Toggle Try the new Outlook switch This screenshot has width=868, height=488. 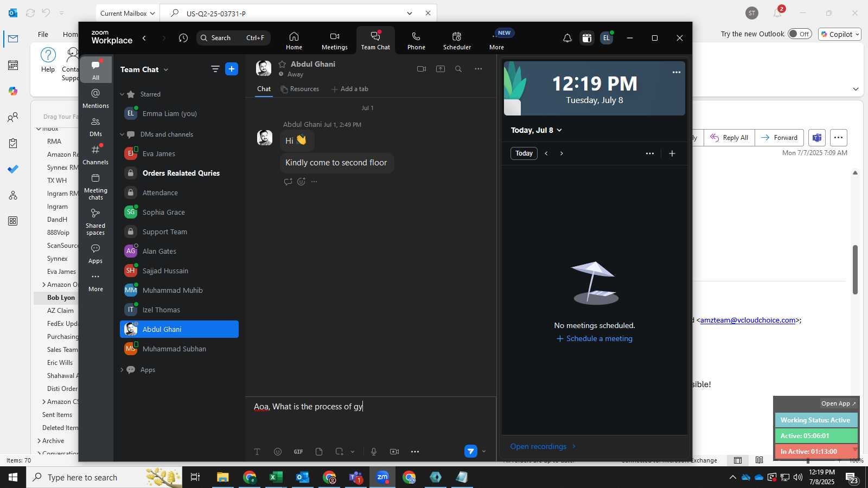click(800, 34)
